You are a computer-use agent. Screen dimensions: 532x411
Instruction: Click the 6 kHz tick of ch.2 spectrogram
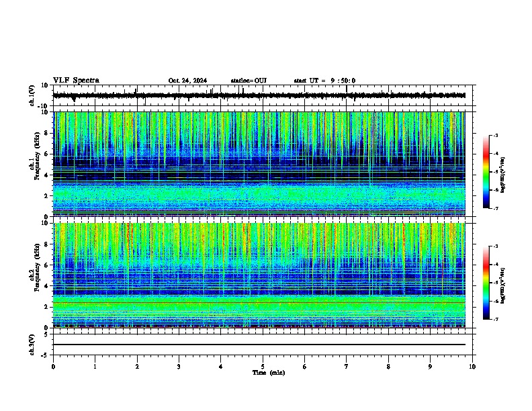[46, 265]
